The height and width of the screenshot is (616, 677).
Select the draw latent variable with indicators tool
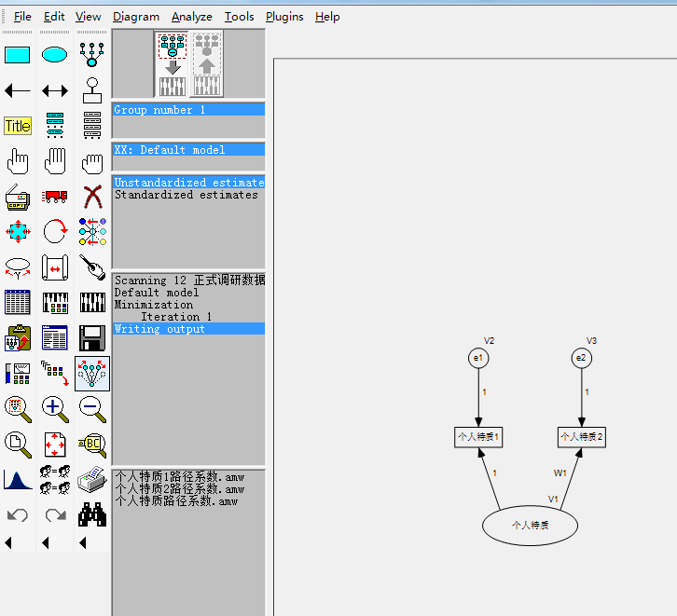91,54
